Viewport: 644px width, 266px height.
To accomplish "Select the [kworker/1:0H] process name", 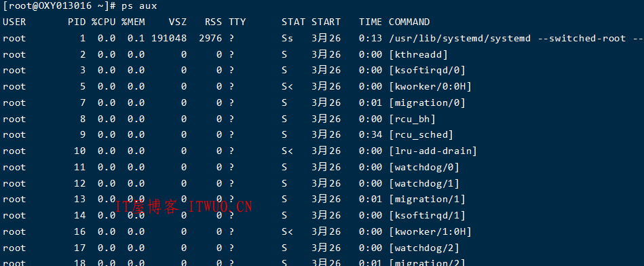I will click(x=430, y=231).
